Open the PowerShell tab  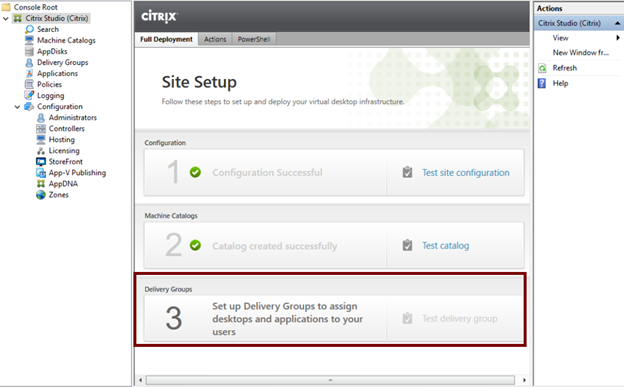click(x=254, y=39)
